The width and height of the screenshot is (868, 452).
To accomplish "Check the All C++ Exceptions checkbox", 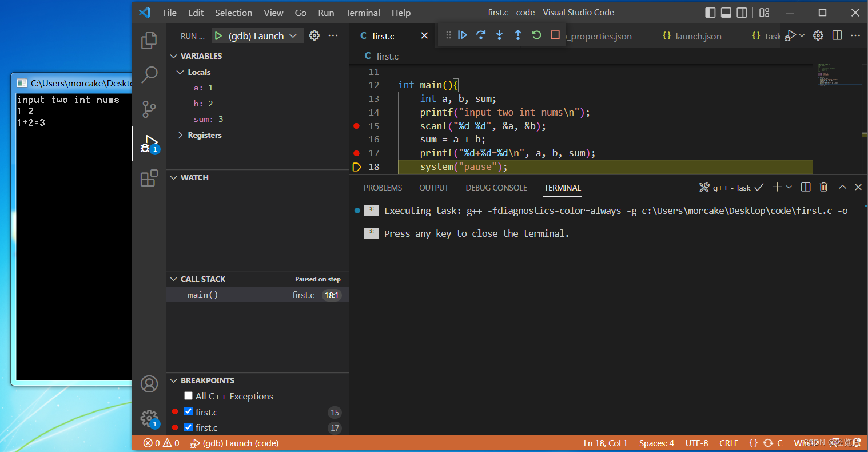I will pyautogui.click(x=188, y=395).
